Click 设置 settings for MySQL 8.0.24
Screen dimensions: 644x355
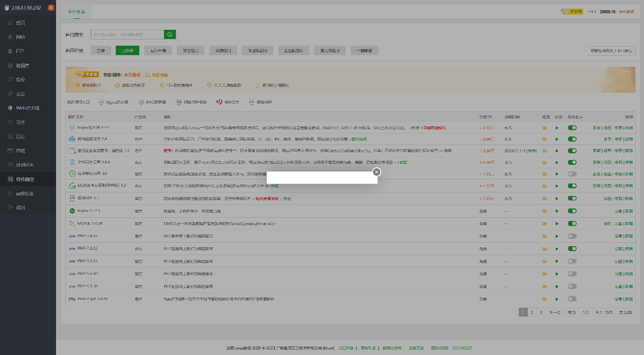618,223
